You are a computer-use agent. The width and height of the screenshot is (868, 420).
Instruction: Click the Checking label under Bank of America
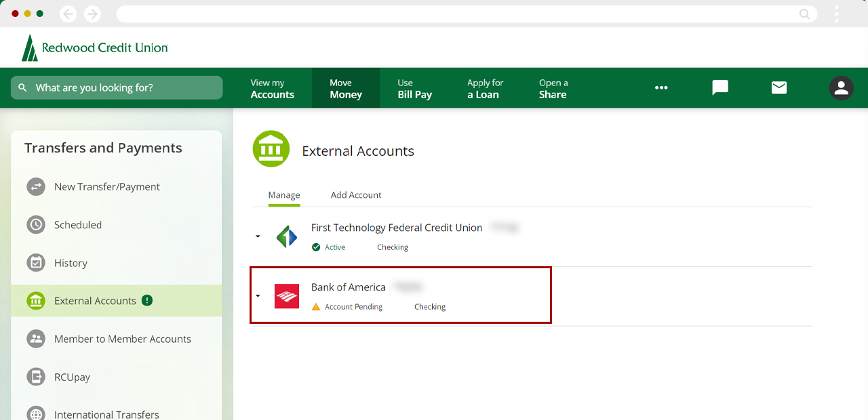(x=430, y=307)
